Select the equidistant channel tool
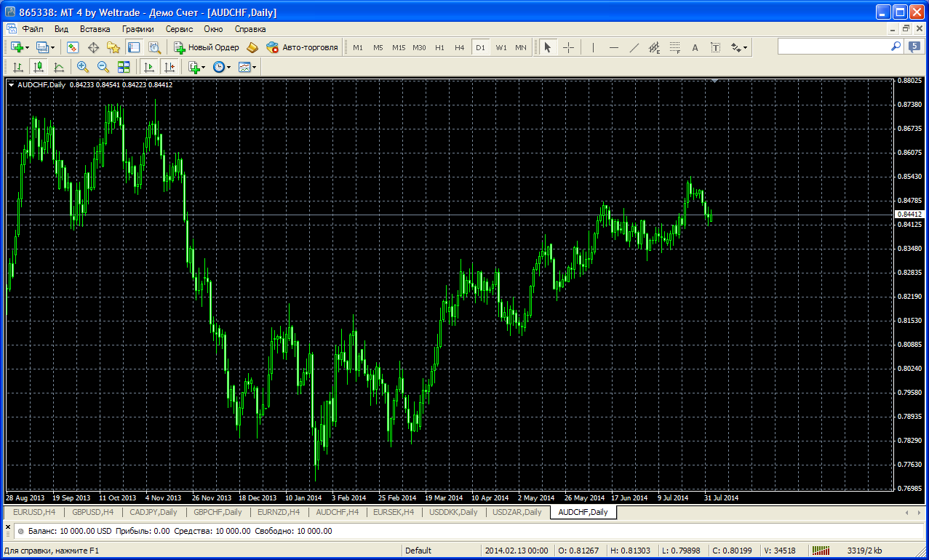Viewport: 929px width, 560px height. (x=654, y=47)
